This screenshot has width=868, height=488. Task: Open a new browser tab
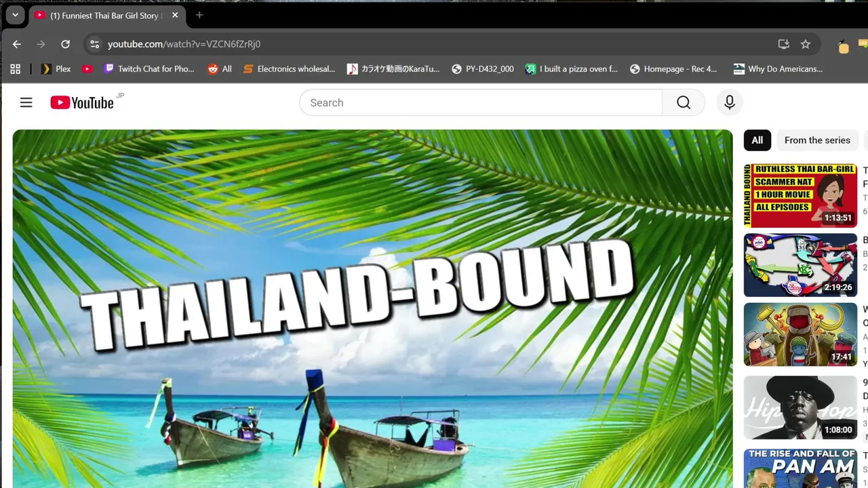[x=199, y=15]
